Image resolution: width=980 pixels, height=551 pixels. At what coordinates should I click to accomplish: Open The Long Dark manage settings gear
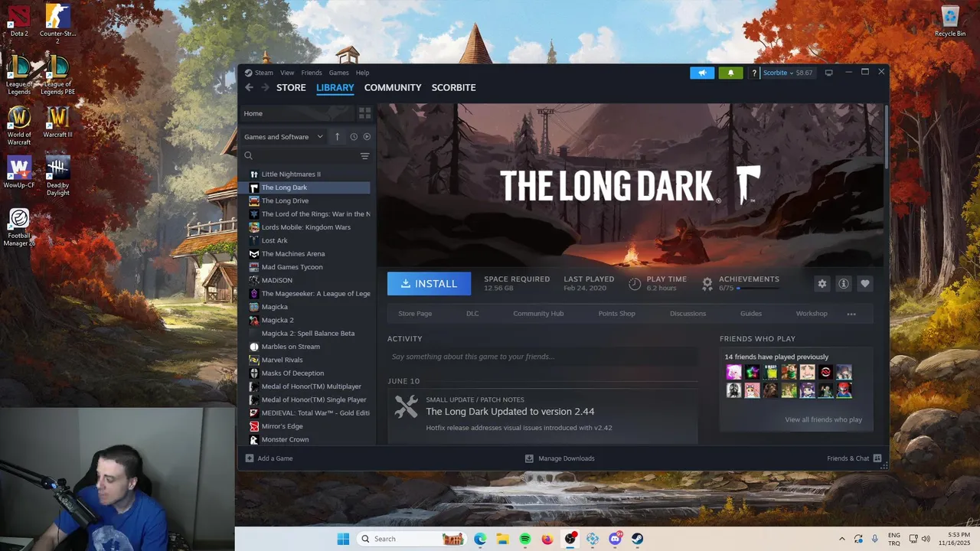tap(822, 284)
